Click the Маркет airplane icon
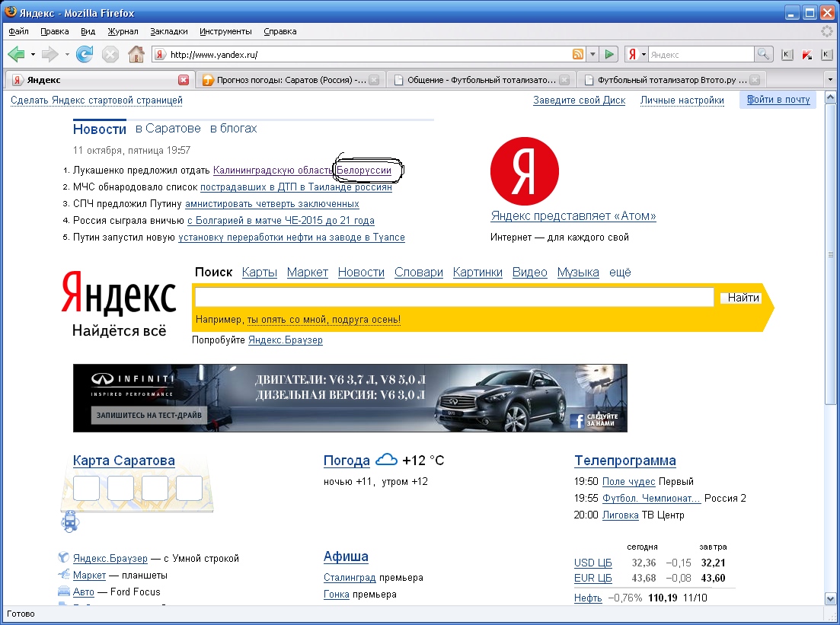Viewport: 840px width, 625px height. pos(64,574)
